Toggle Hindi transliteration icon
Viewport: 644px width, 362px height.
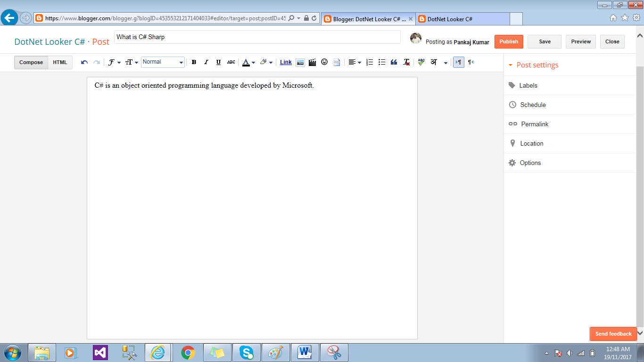click(x=434, y=62)
